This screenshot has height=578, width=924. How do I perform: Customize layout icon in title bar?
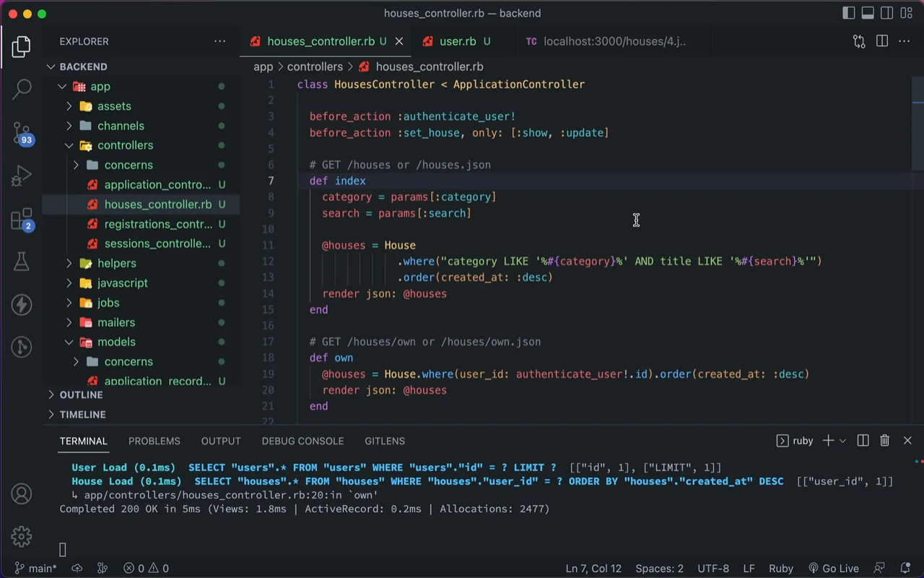(905, 13)
